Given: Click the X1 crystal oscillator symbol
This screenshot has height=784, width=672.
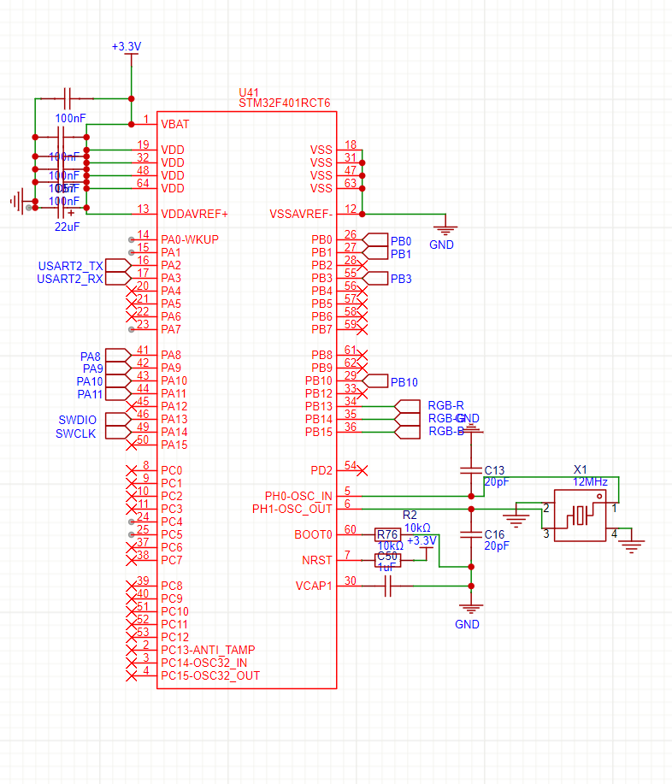Looking at the screenshot, I should pos(581,515).
